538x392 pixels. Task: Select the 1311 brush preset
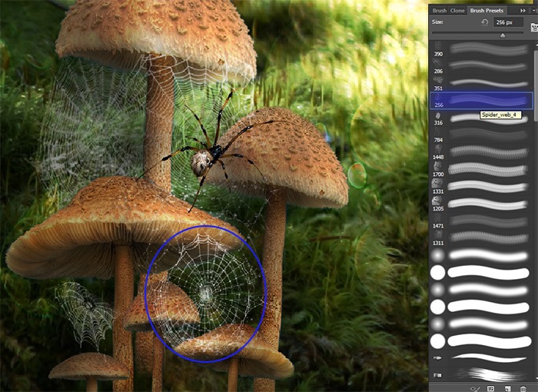[x=481, y=238]
